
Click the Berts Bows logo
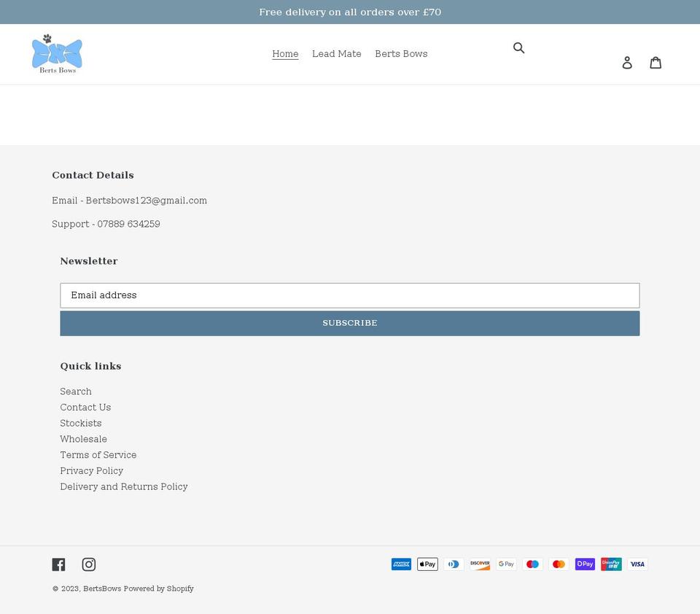[58, 53]
